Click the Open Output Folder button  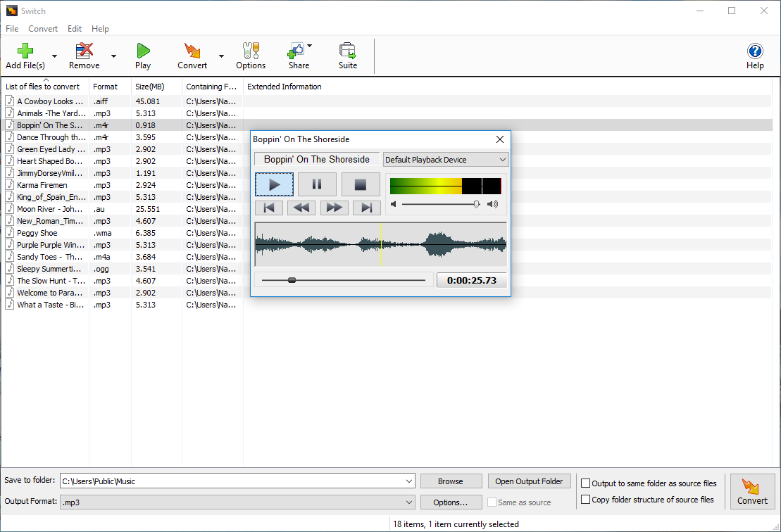pyautogui.click(x=529, y=481)
